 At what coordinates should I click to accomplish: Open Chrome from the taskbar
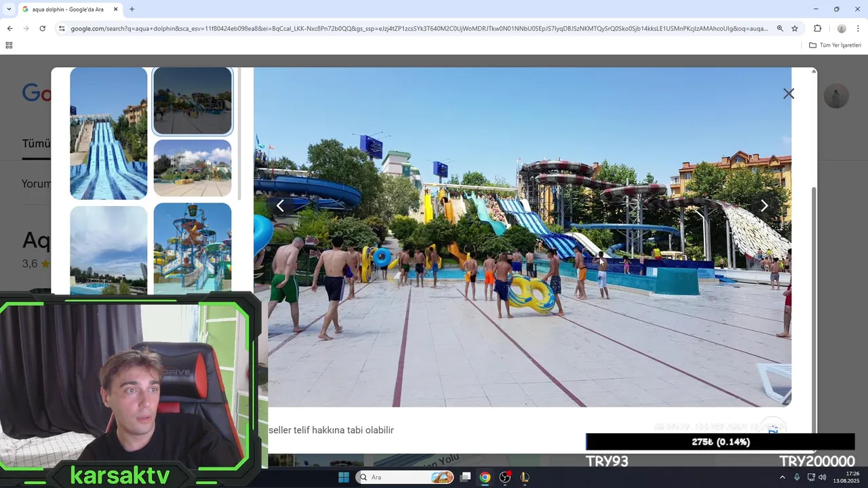pos(485,477)
